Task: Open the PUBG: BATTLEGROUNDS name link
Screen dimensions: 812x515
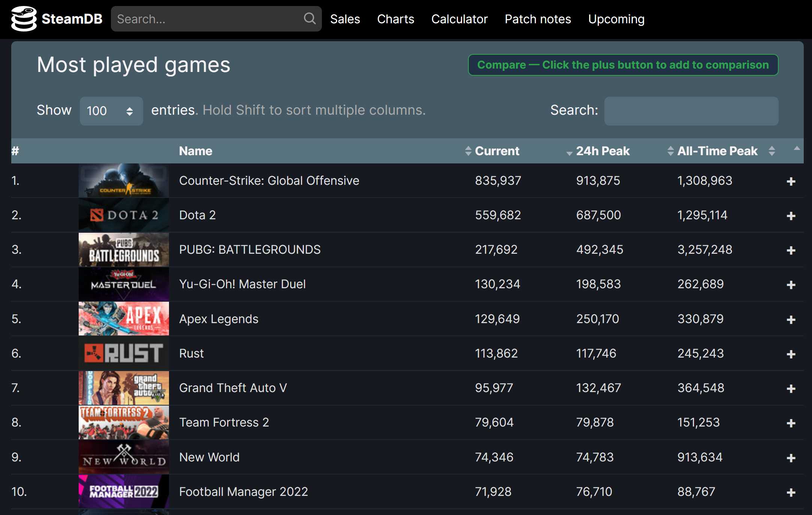Action: [x=250, y=250]
